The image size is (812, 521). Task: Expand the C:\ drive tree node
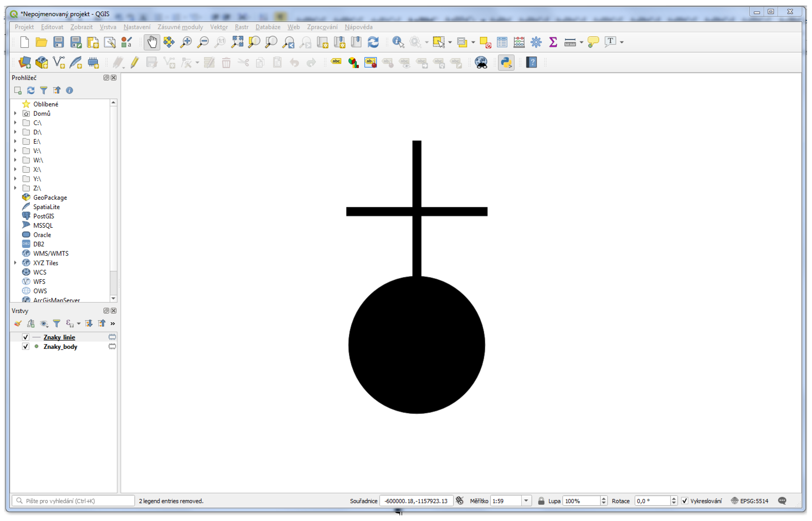15,123
